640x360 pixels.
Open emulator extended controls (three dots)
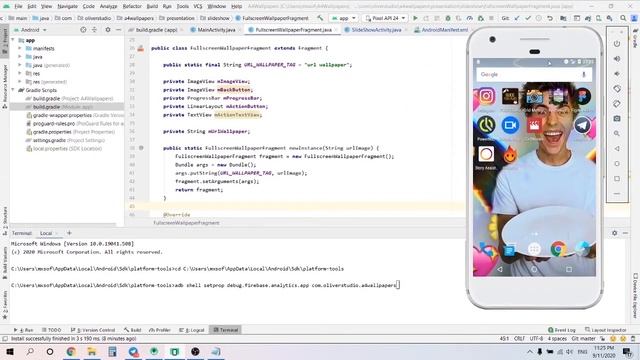tap(617, 193)
